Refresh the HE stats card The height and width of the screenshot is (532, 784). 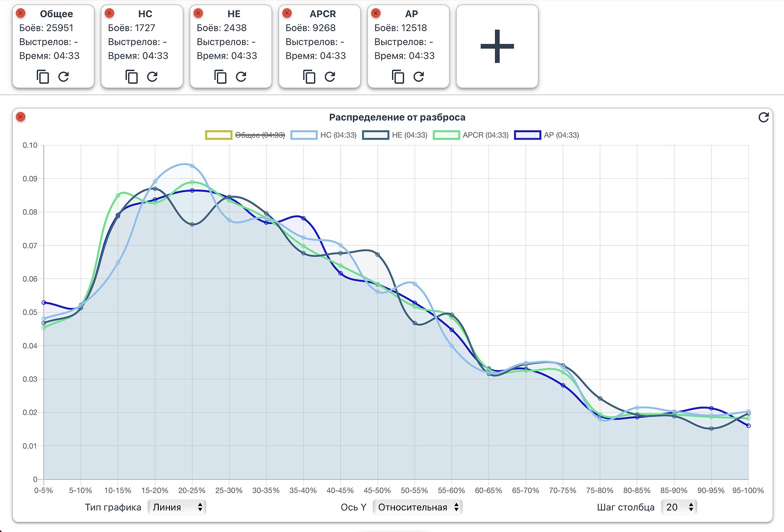coord(241,77)
